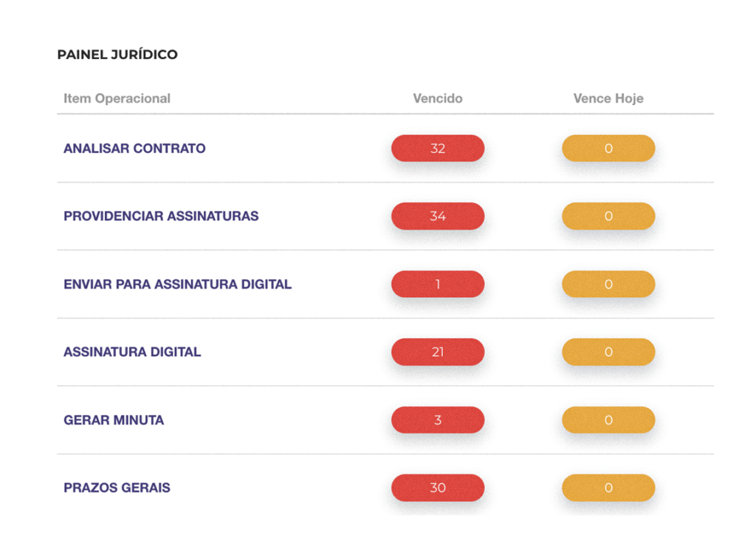Open the GERAR MINUTA item
This screenshot has height=560, width=756.
pos(114,420)
